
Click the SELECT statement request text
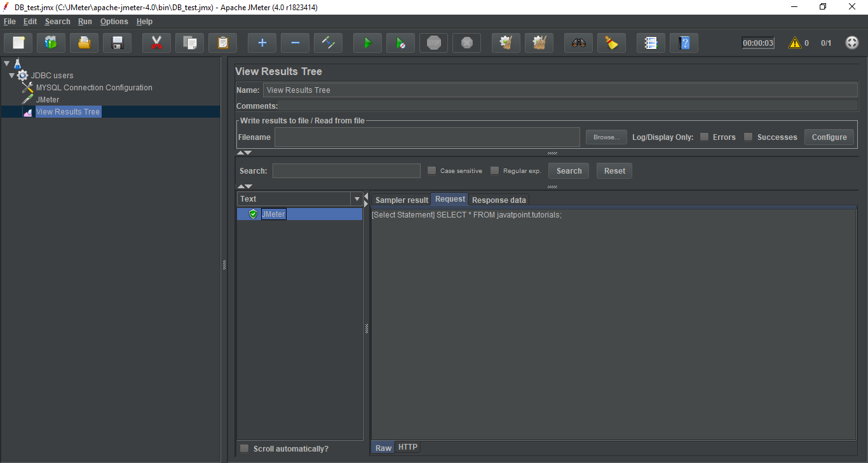(467, 215)
